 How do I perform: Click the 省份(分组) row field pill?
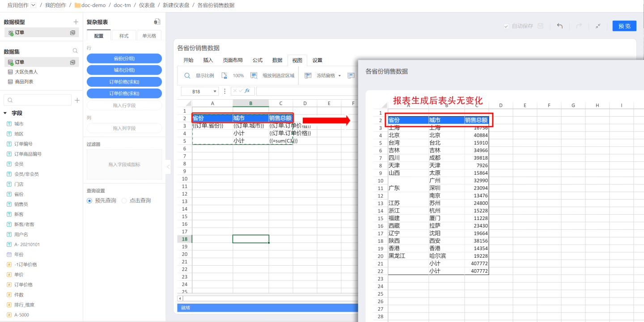124,59
